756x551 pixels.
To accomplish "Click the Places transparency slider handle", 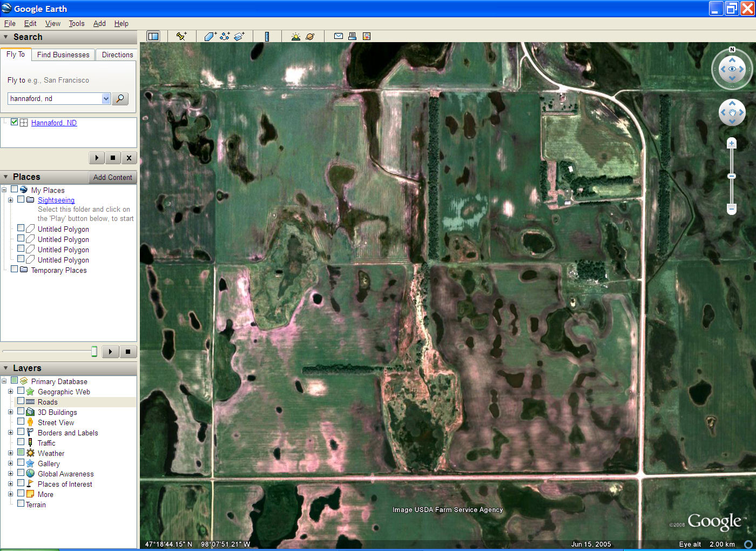I will click(94, 352).
